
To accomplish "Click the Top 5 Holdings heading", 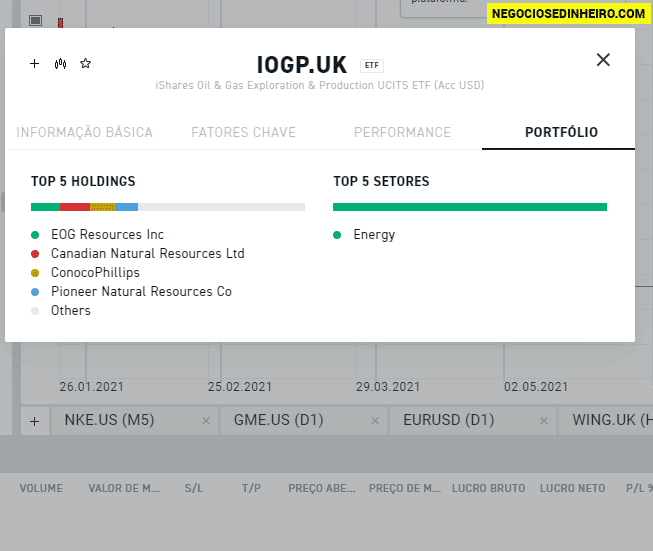I will pyautogui.click(x=83, y=181).
